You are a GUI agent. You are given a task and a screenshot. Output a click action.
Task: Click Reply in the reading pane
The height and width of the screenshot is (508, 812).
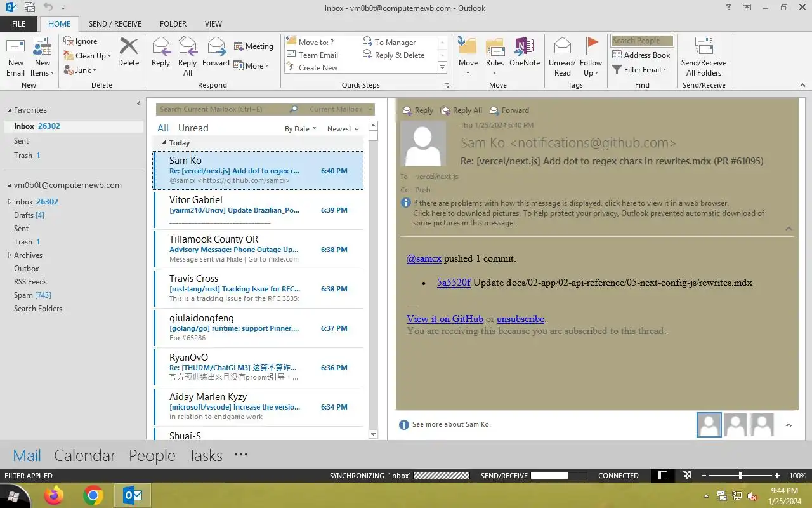point(418,110)
